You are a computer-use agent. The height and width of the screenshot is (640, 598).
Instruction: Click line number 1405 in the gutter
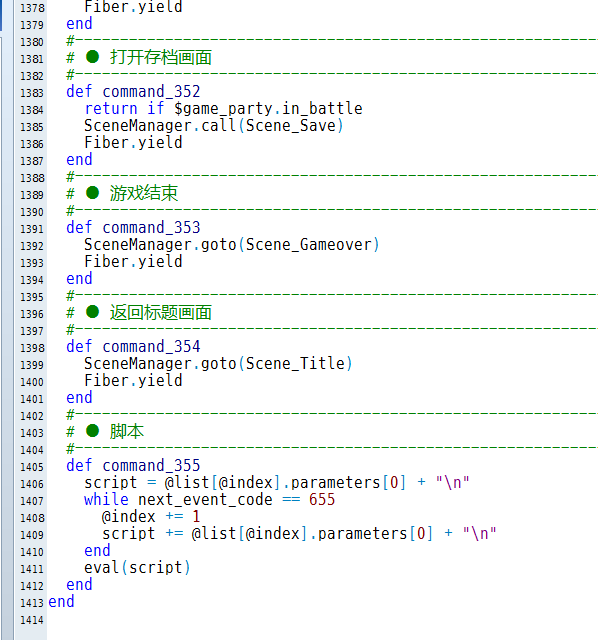32,467
